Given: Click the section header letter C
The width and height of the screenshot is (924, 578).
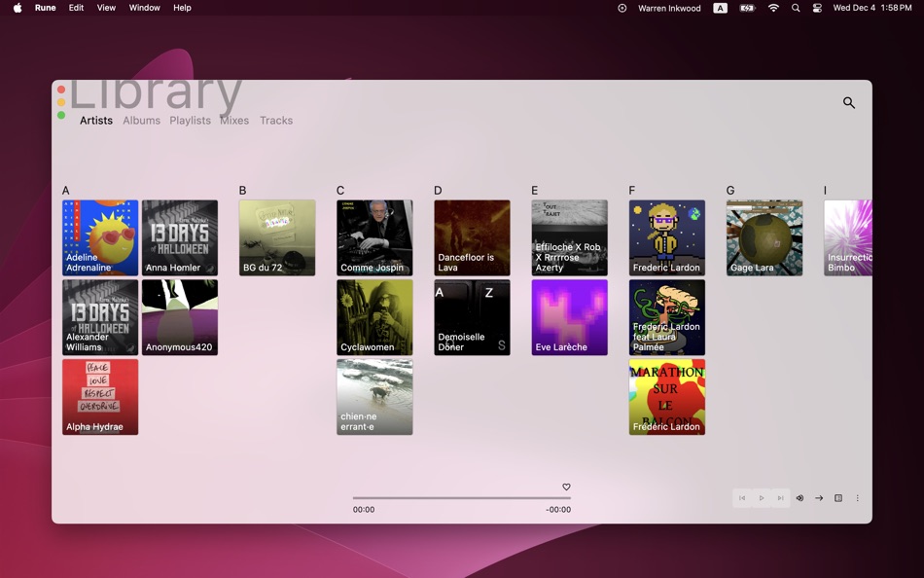Looking at the screenshot, I should coord(340,191).
